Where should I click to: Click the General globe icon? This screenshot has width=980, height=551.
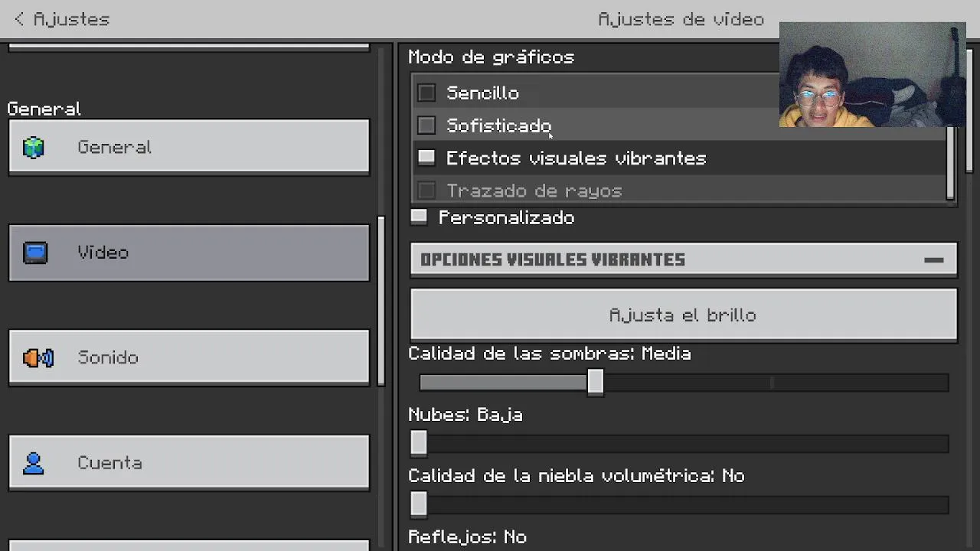(x=34, y=147)
